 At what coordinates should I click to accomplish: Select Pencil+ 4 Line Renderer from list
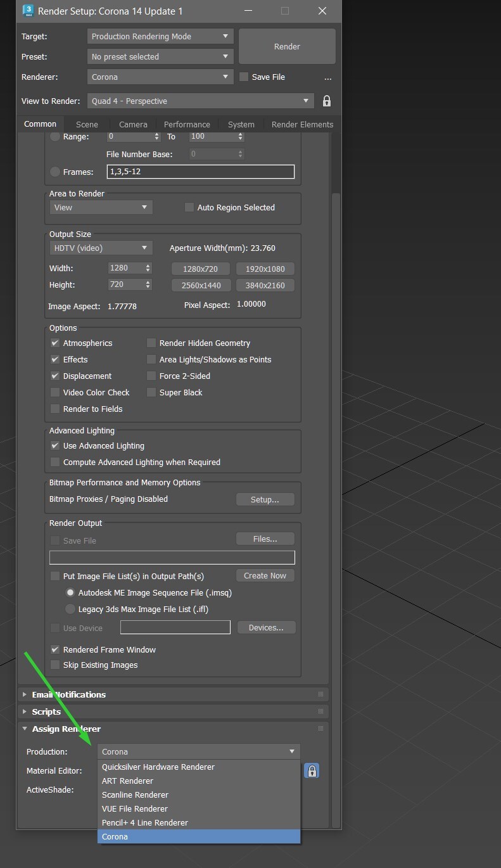click(x=199, y=822)
